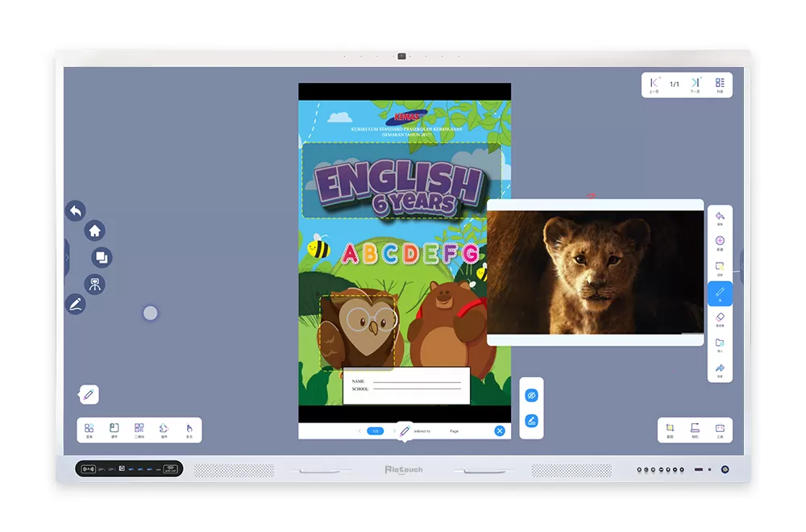Click Redirect to label in document bar
This screenshot has height=532, width=806.
point(422,431)
